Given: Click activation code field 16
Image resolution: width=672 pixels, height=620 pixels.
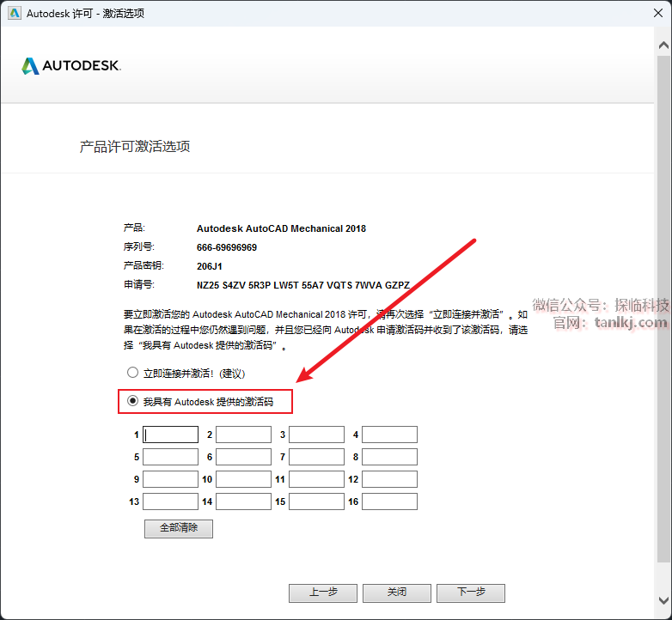Looking at the screenshot, I should pos(389,501).
